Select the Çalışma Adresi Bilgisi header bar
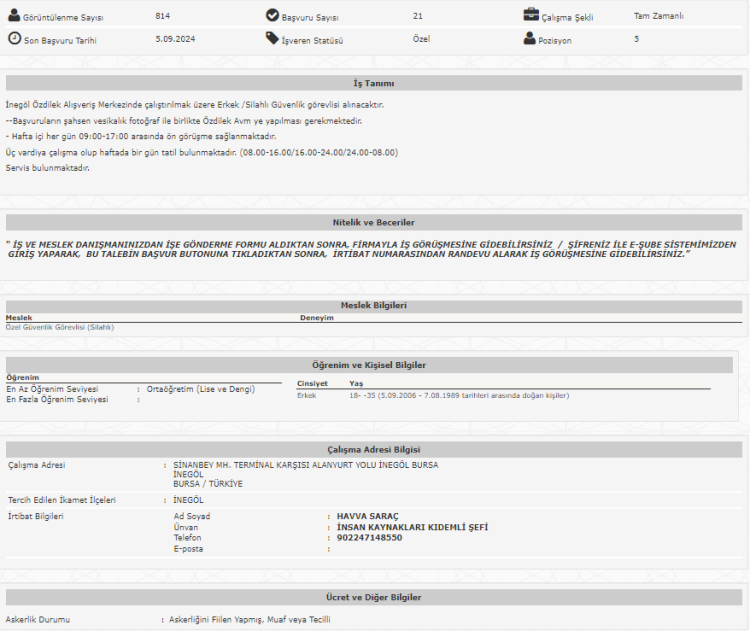Screen dimensions: 750x631 [374, 450]
